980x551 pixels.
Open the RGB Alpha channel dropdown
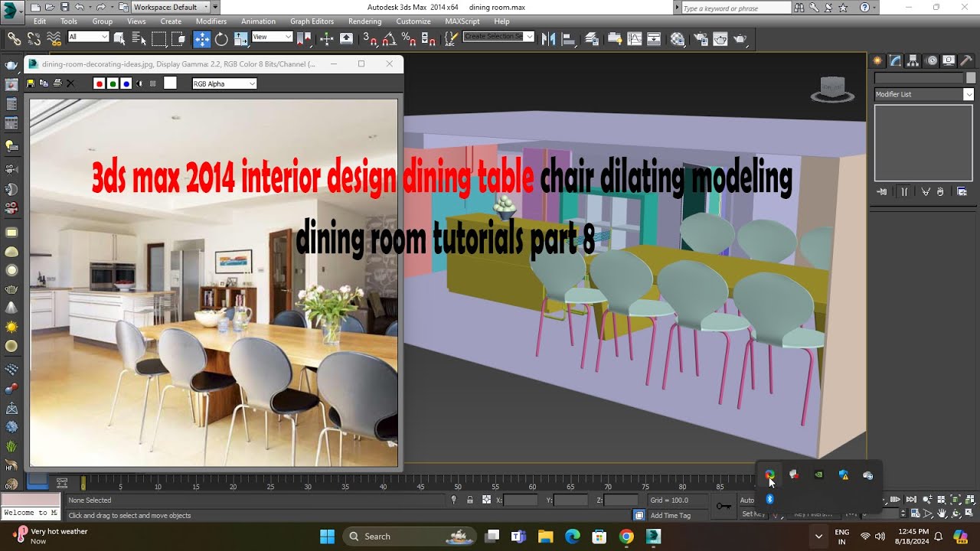coord(224,83)
